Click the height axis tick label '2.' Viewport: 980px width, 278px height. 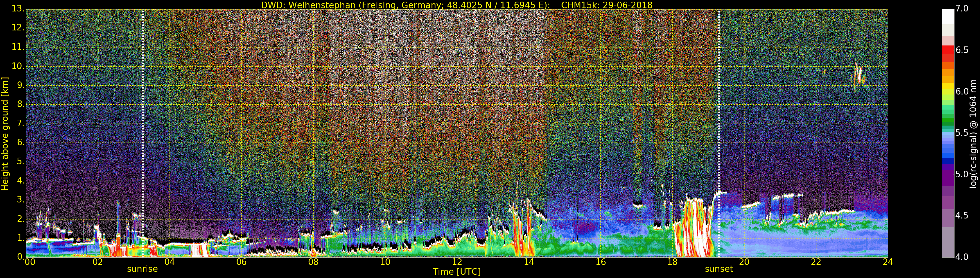pos(21,218)
